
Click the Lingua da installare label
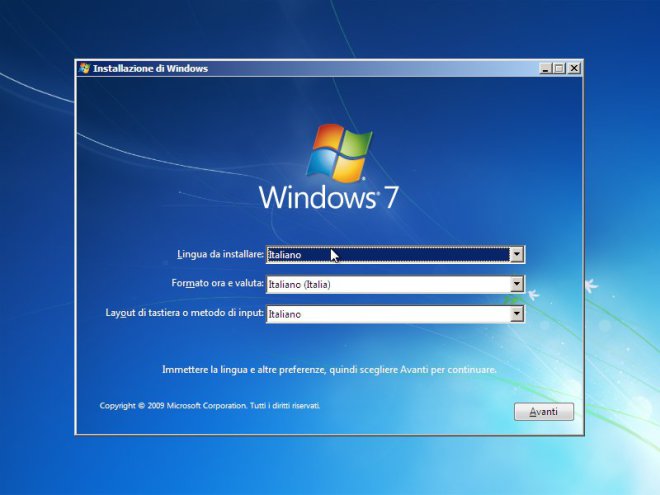click(x=220, y=255)
